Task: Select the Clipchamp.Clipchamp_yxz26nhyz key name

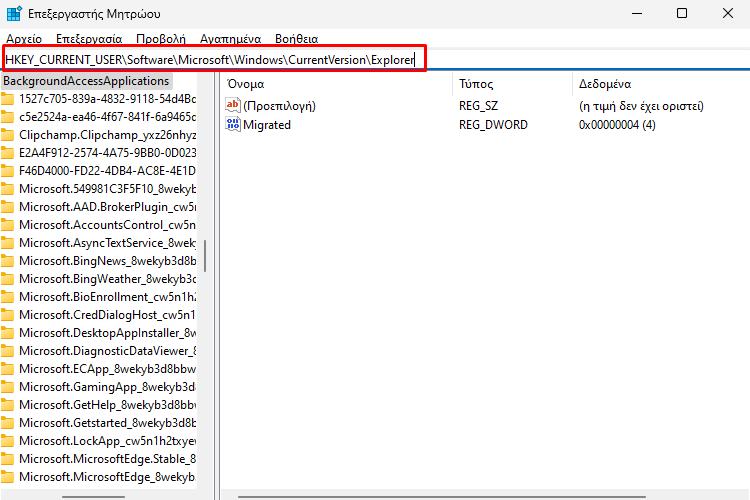Action: (107, 135)
